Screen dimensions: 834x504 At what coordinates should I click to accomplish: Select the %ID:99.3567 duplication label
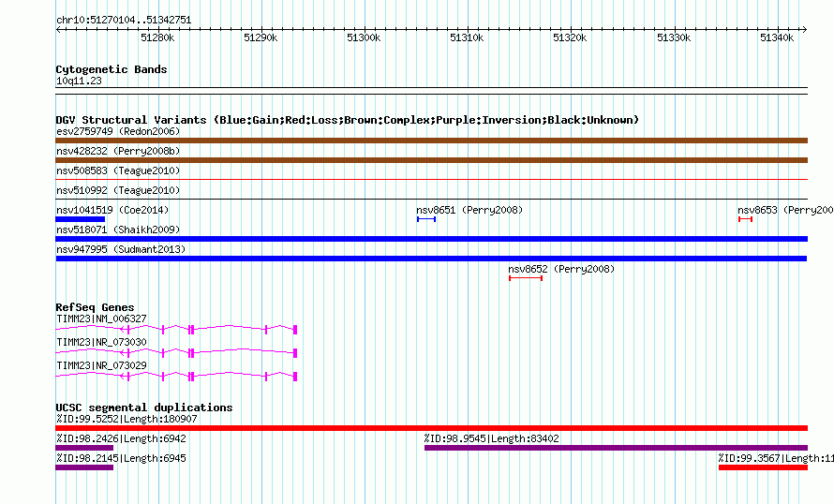pos(776,458)
